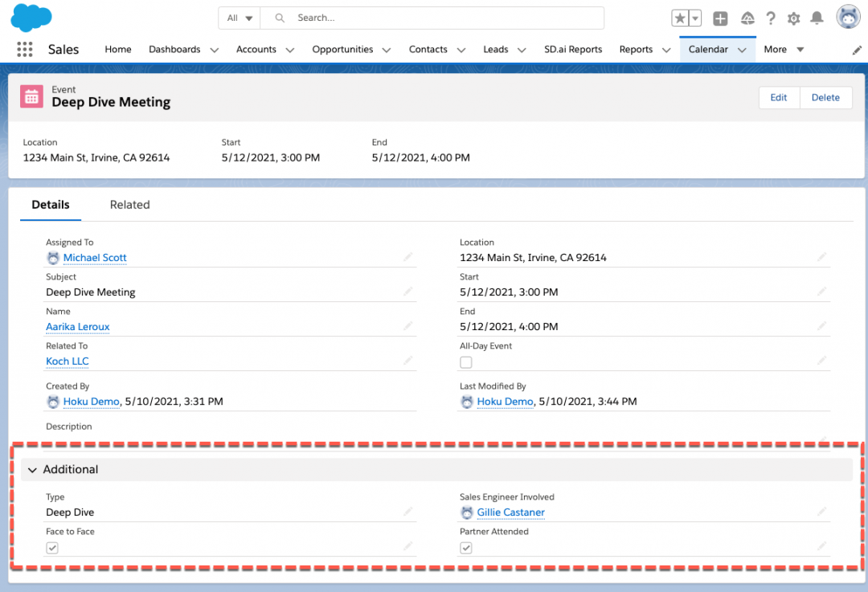The height and width of the screenshot is (592, 868).
Task: Edit the All-Day Event pencil icon
Action: coord(821,361)
